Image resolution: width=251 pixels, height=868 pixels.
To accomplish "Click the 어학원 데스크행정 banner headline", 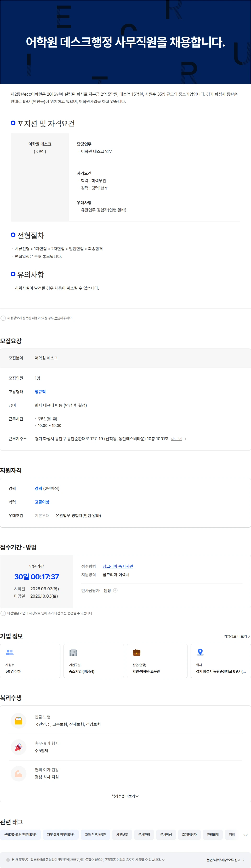I will (125, 42).
